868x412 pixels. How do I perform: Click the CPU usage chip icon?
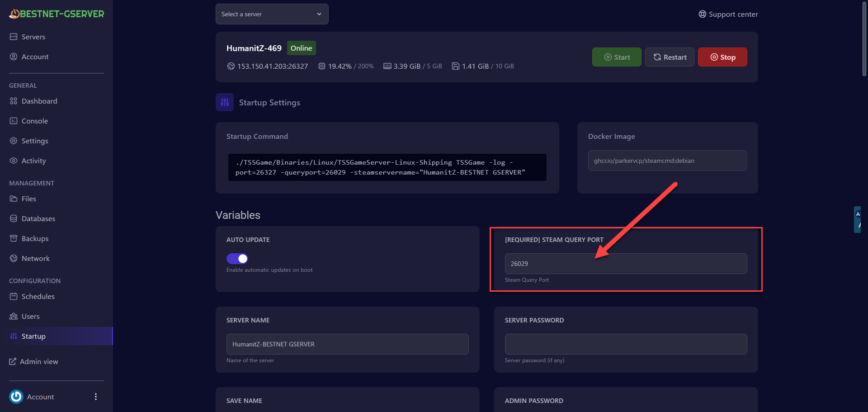point(321,66)
